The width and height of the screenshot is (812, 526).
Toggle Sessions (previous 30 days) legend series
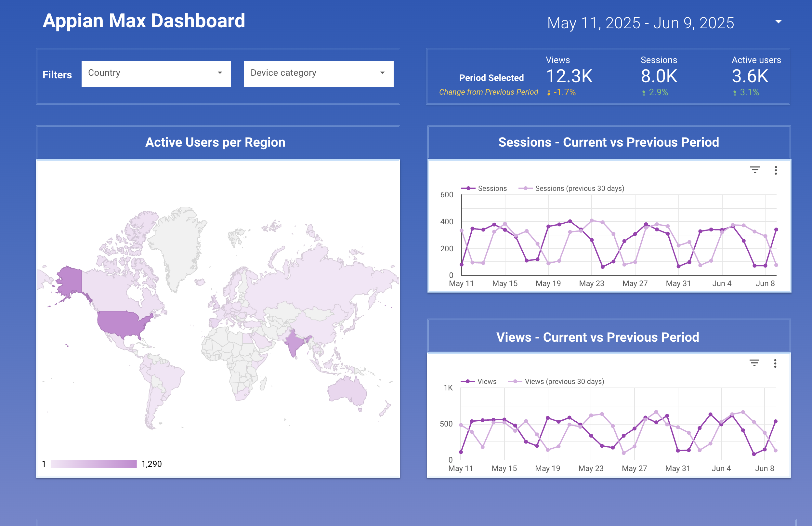click(x=571, y=188)
